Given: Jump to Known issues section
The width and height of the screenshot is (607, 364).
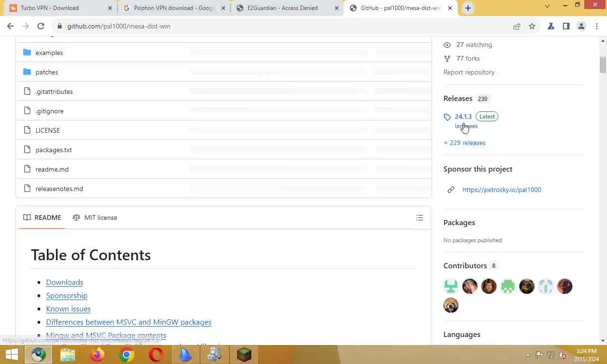Looking at the screenshot, I should tap(68, 309).
